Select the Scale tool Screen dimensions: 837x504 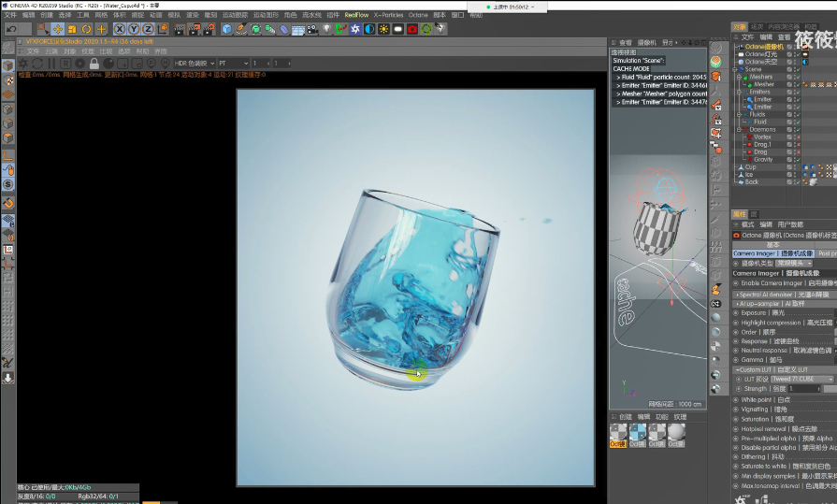72,29
